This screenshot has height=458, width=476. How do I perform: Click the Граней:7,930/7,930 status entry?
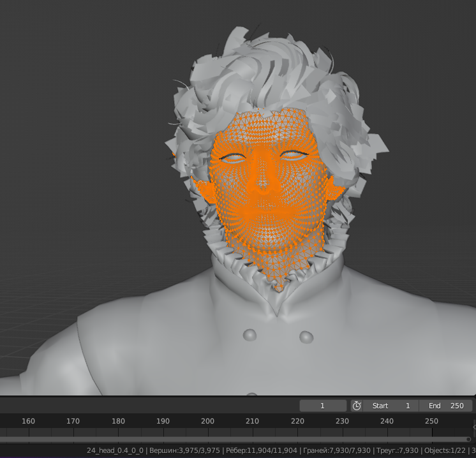[x=337, y=450]
